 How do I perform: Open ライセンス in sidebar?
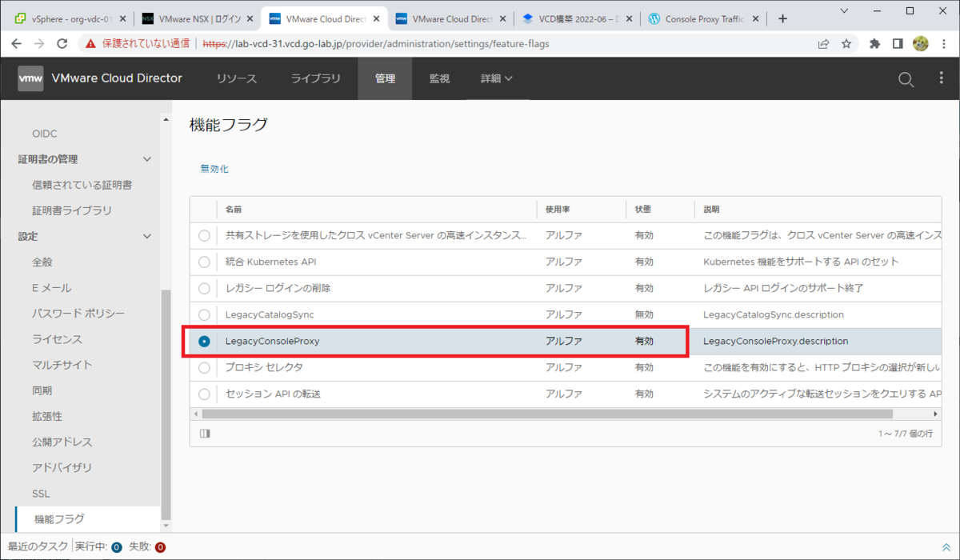click(x=57, y=339)
